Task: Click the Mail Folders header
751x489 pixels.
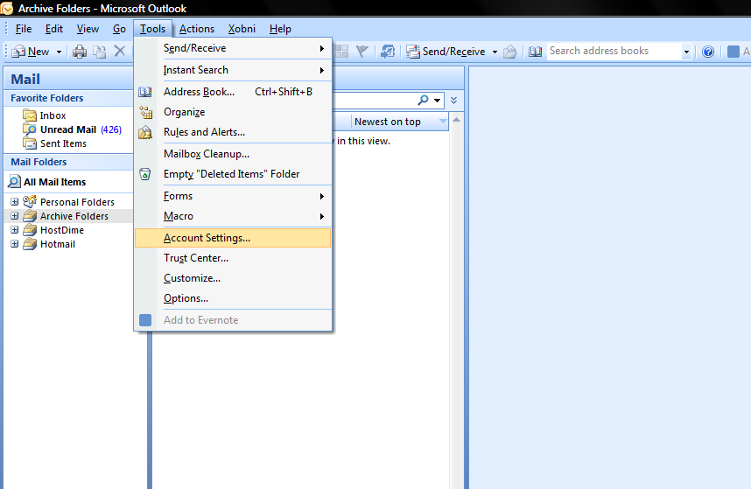Action: [x=68, y=162]
